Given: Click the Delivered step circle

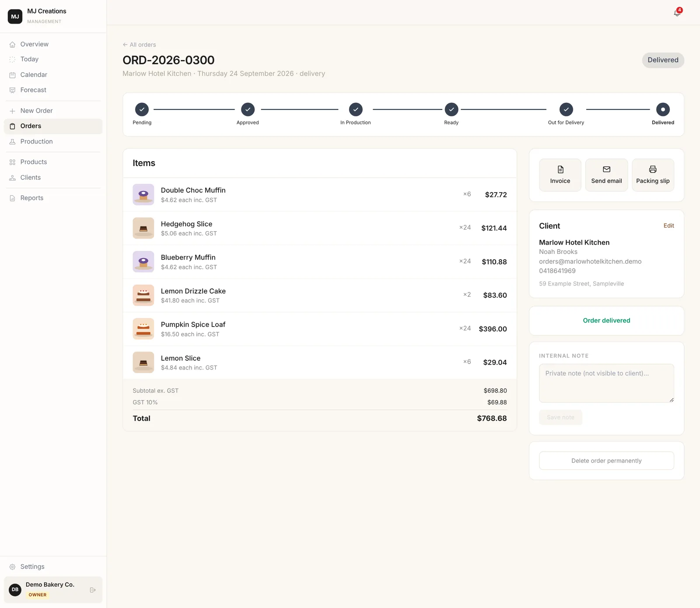Looking at the screenshot, I should 663,109.
